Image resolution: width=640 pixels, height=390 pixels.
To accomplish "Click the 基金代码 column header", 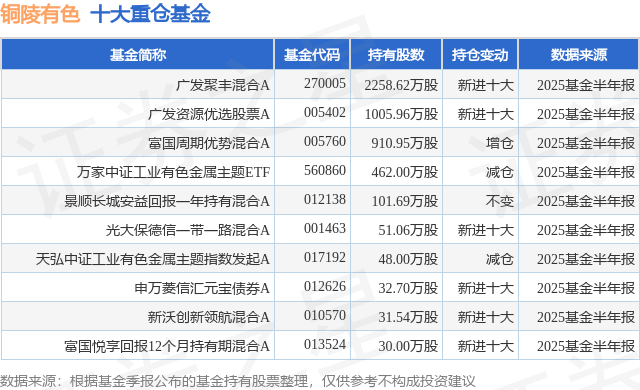I will pyautogui.click(x=312, y=55).
